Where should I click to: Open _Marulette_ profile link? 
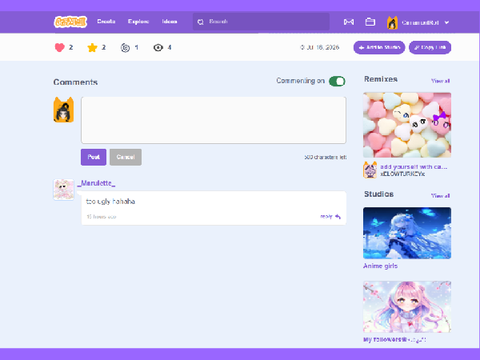click(96, 183)
